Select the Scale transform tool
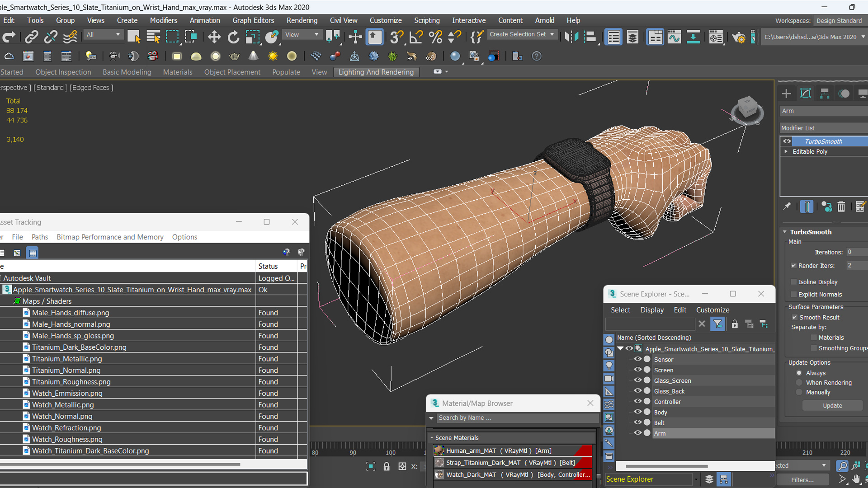This screenshot has width=868, height=488. 252,37
